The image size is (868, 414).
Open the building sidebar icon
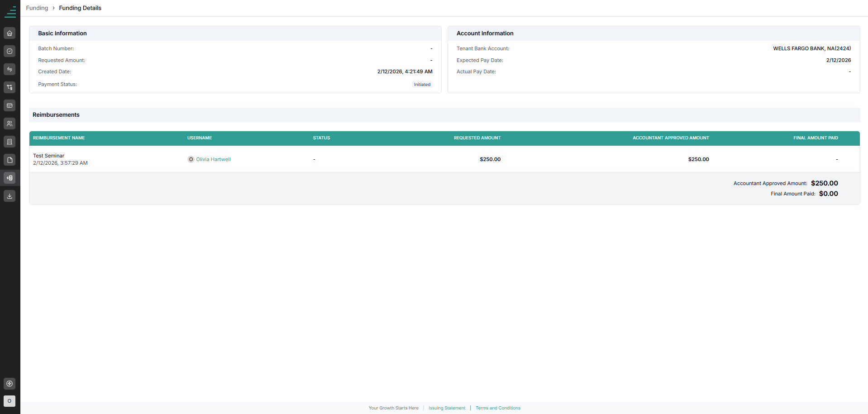pyautogui.click(x=10, y=142)
